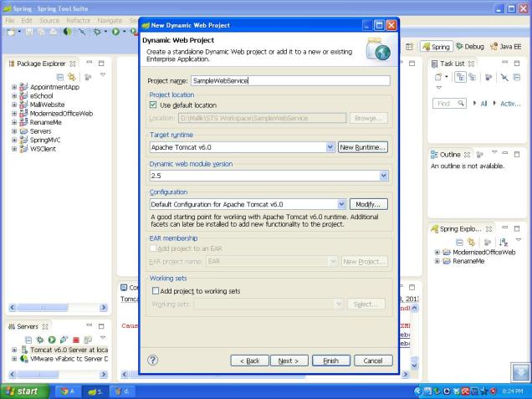Select MallWebsite project in tree
Screen dimensions: 532x399
tap(47, 105)
